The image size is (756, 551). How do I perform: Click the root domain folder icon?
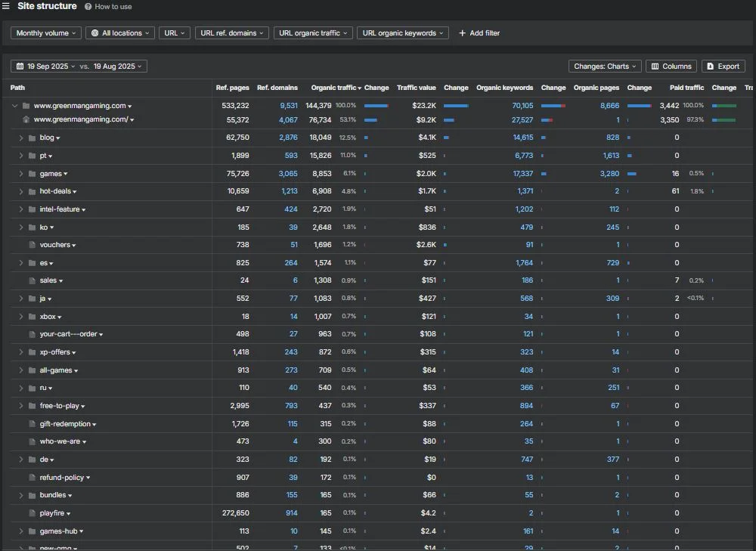26,106
